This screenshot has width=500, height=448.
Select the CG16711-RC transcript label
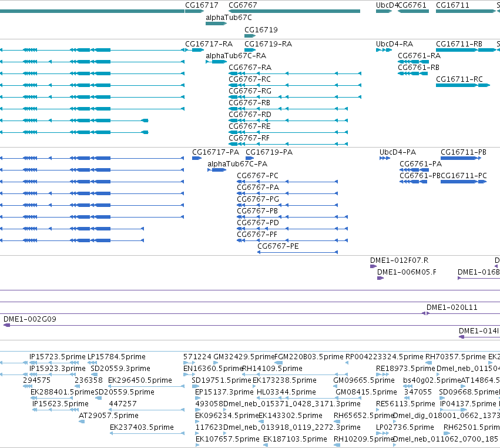(459, 79)
